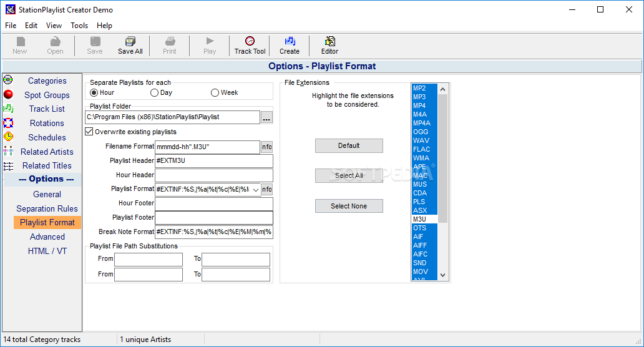
Task: Open the Editor tool
Action: pyautogui.click(x=329, y=45)
